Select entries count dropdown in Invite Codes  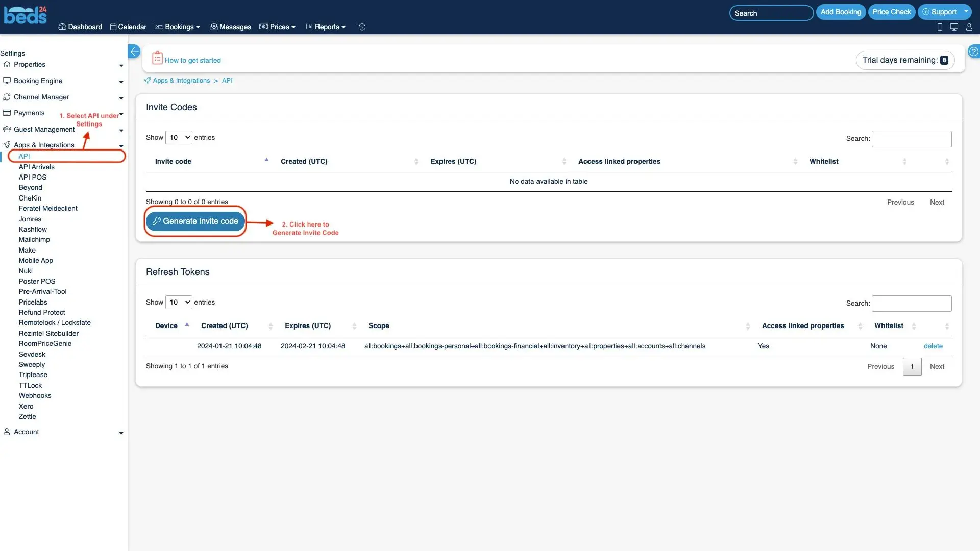click(179, 137)
